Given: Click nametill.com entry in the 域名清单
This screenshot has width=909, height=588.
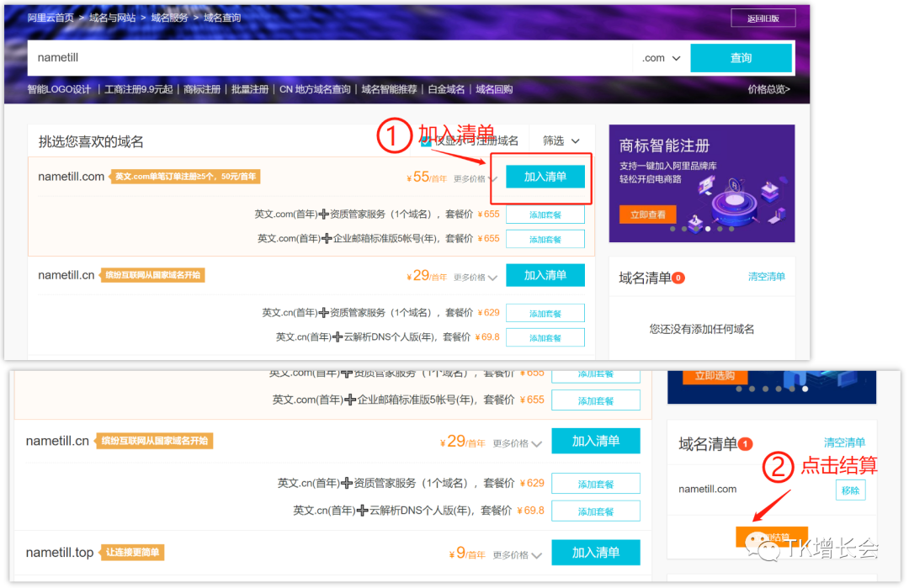Looking at the screenshot, I should [707, 490].
